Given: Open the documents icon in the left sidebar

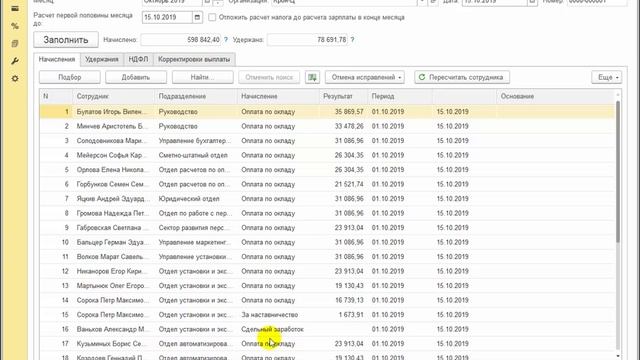Looking at the screenshot, I should click(x=15, y=44).
